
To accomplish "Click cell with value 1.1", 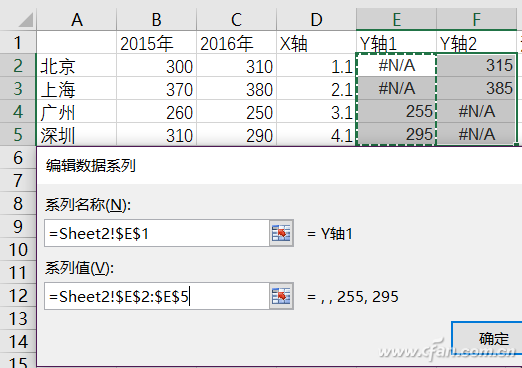I will click(x=316, y=65).
